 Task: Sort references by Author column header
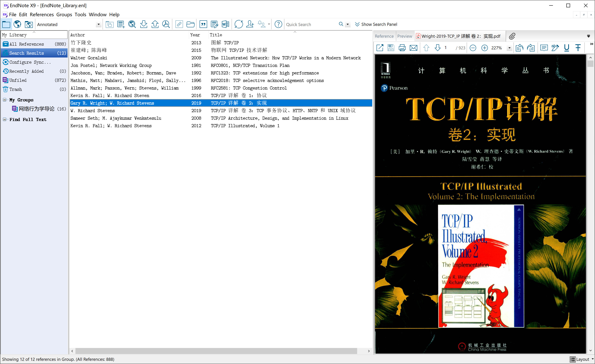coord(129,35)
